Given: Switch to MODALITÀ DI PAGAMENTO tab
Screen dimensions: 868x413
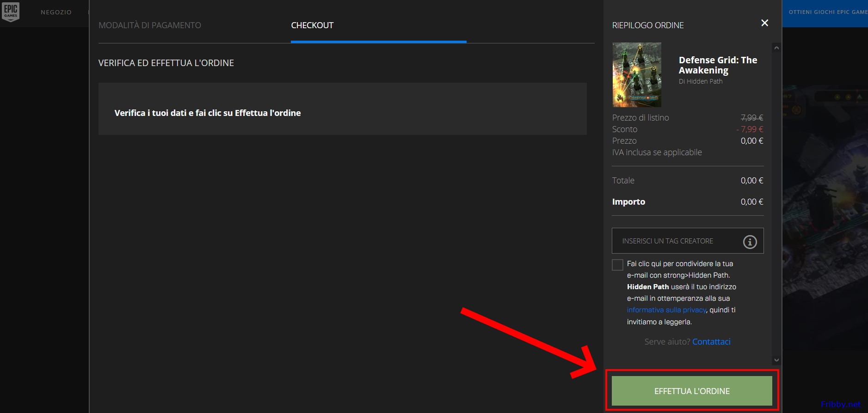Looking at the screenshot, I should 150,25.
